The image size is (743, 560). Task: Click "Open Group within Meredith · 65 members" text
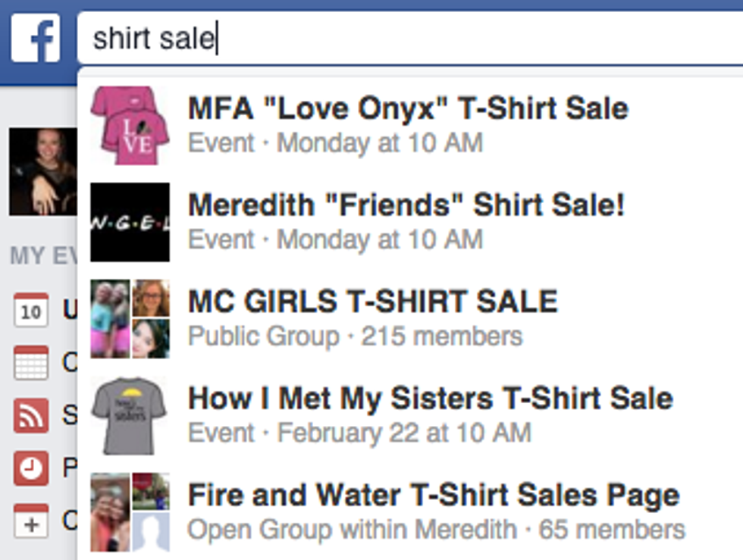point(436,530)
